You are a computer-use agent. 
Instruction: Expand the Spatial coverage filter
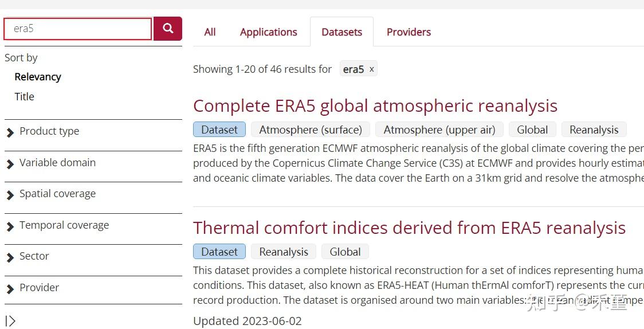point(57,194)
